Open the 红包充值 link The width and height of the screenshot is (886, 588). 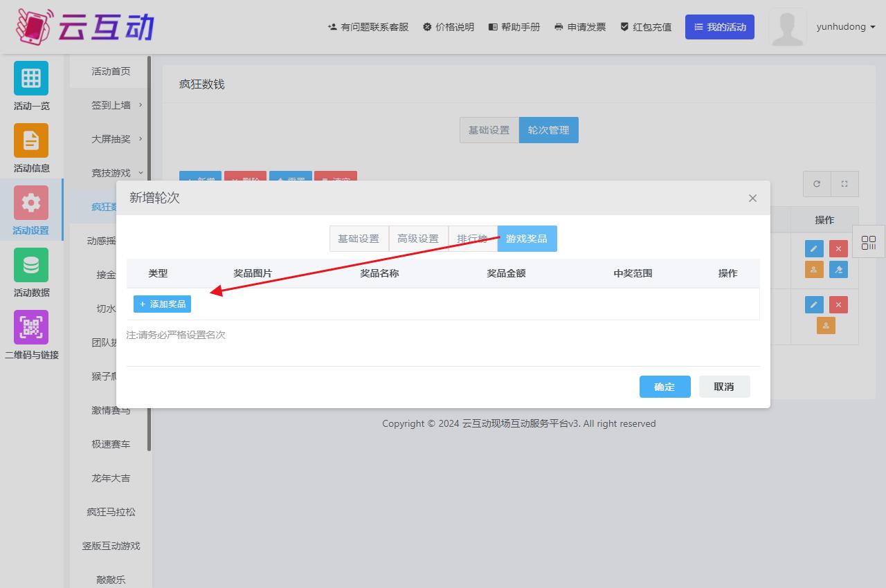tap(646, 27)
